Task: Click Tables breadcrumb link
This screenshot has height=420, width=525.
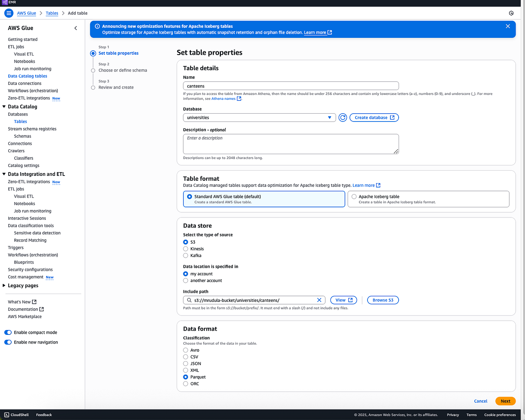Action: point(52,13)
